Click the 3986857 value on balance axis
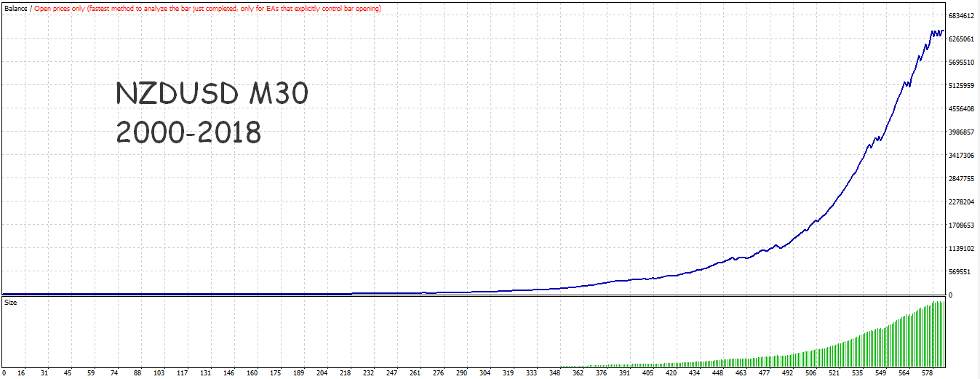This screenshot has width=980, height=379. (x=961, y=132)
